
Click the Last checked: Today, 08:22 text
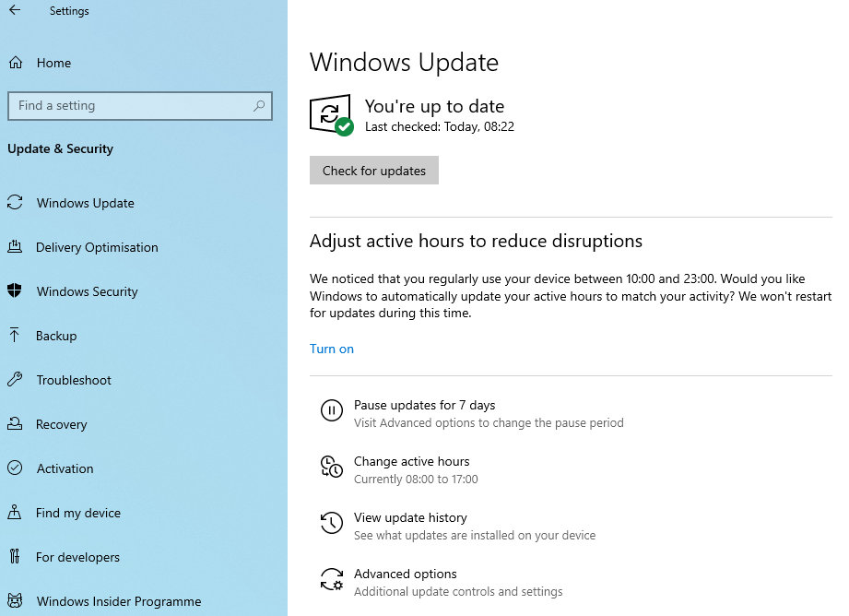440,126
